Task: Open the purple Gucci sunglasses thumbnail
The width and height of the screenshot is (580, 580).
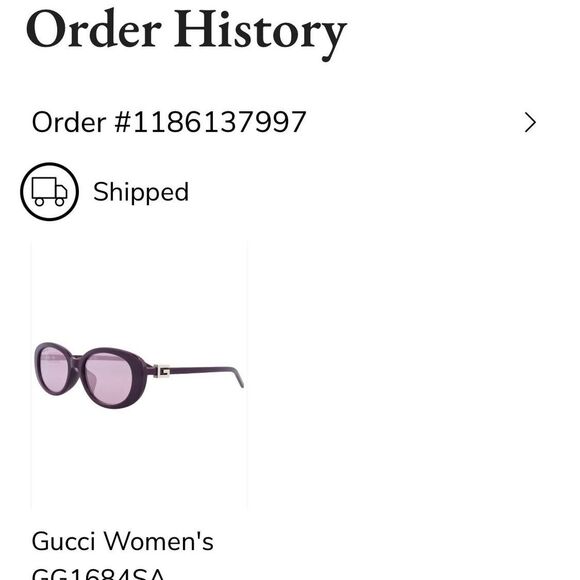Action: [x=139, y=374]
